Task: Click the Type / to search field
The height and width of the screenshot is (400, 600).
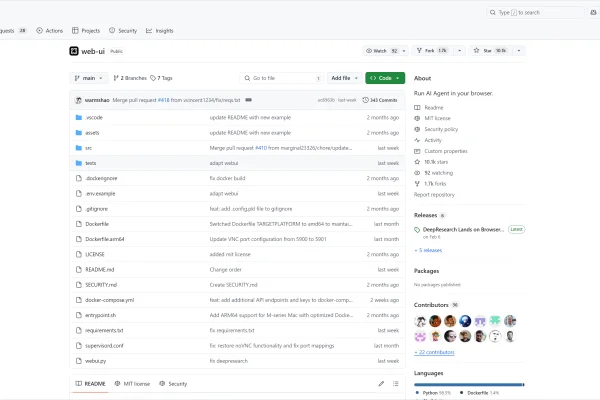Action: [535, 13]
